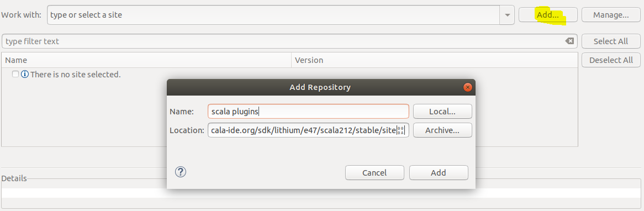This screenshot has height=211, width=644.
Task: Open the Manage... sites button
Action: (x=611, y=15)
